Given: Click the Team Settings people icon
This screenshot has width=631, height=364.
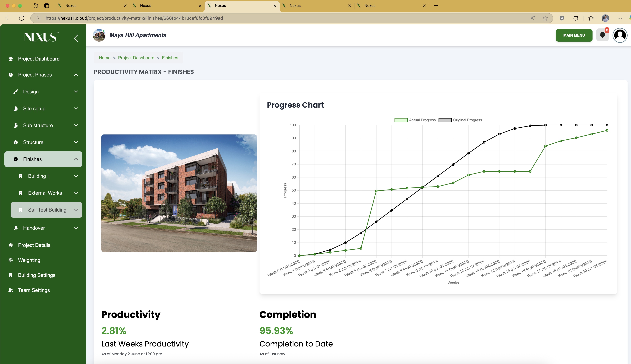Looking at the screenshot, I should click(10, 290).
